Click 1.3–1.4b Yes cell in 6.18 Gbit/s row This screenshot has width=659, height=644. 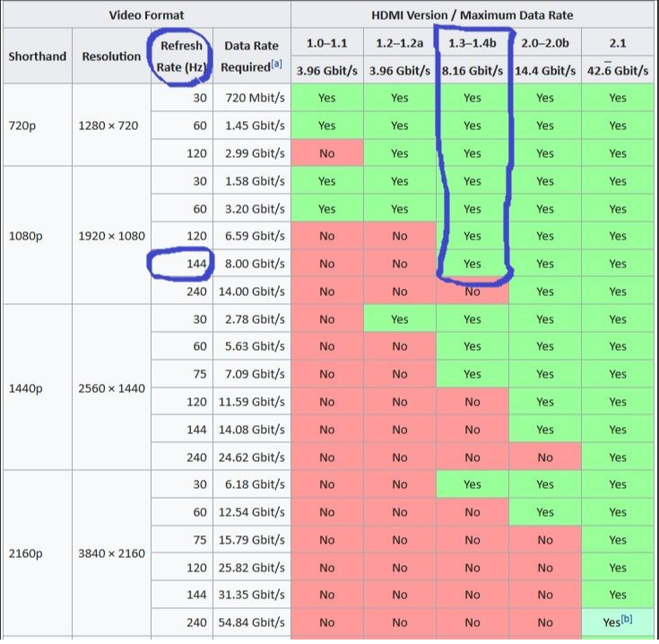pos(473,484)
